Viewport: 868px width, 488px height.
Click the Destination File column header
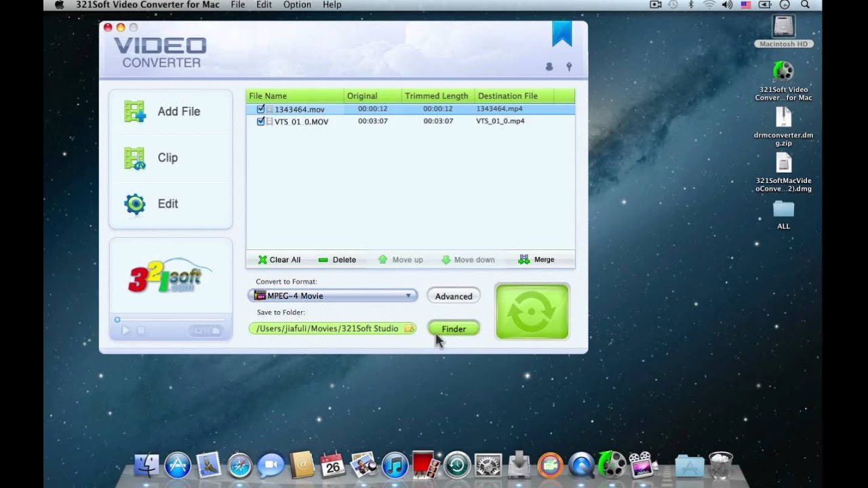click(x=514, y=96)
